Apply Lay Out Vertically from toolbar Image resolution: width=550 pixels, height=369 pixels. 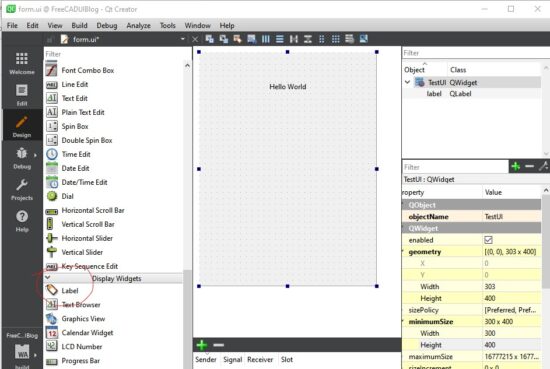point(280,39)
